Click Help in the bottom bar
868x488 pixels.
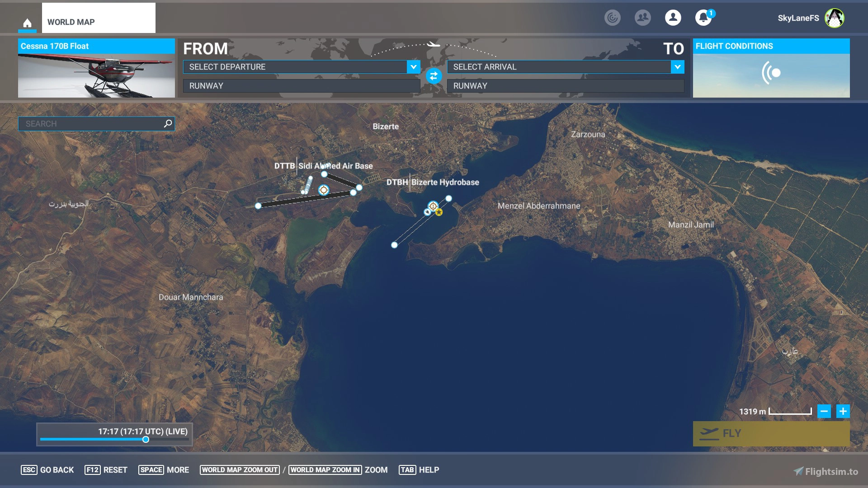tap(419, 470)
